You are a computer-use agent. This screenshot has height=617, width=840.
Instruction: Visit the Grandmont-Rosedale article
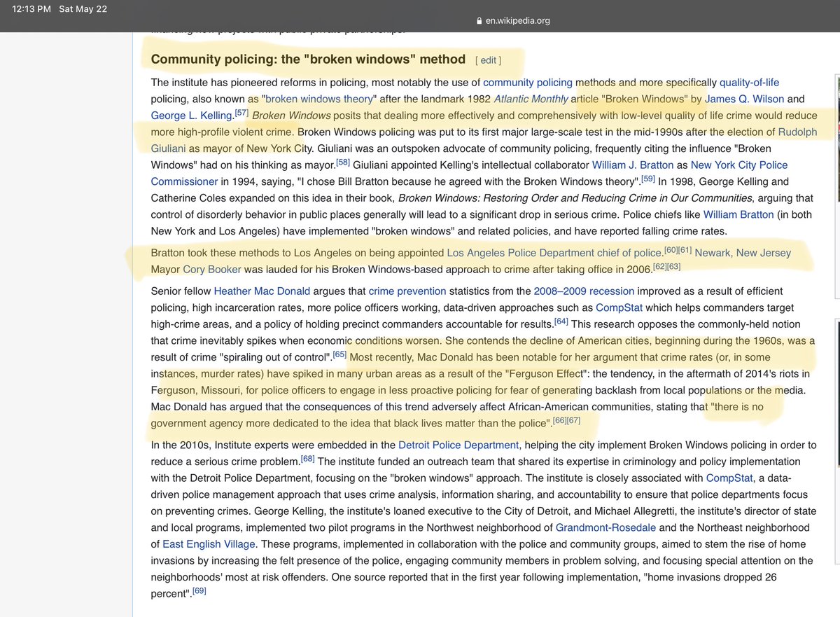[606, 527]
